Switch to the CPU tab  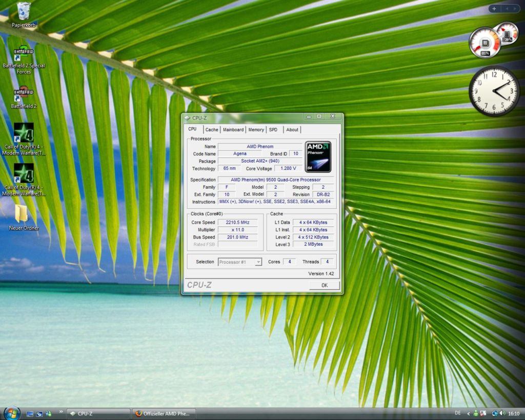(193, 129)
